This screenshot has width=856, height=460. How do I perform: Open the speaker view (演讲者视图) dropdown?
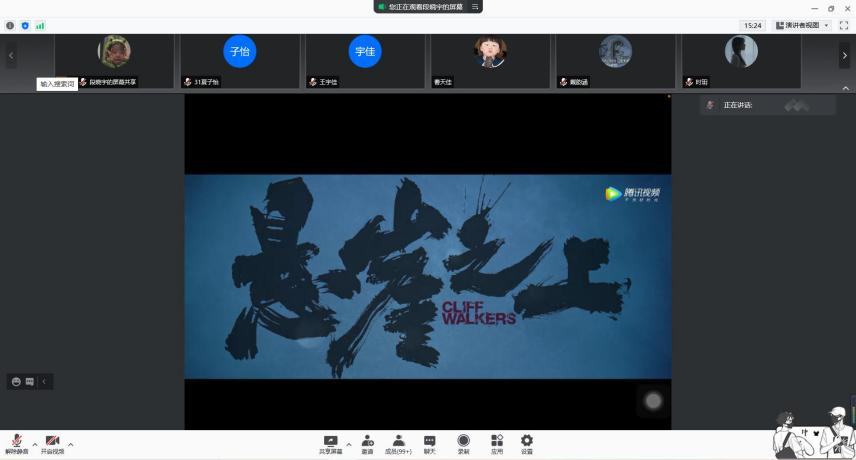[800, 25]
